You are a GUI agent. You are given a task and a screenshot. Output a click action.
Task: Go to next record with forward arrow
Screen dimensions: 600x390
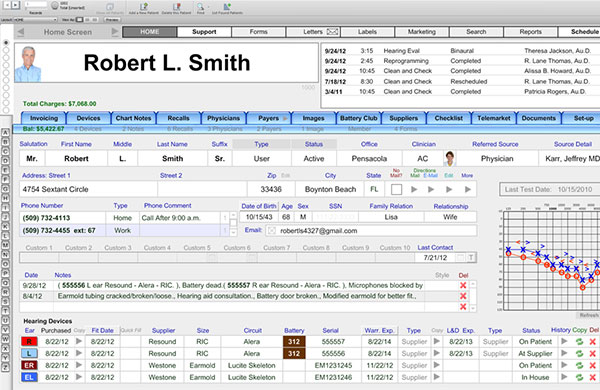[15, 5]
